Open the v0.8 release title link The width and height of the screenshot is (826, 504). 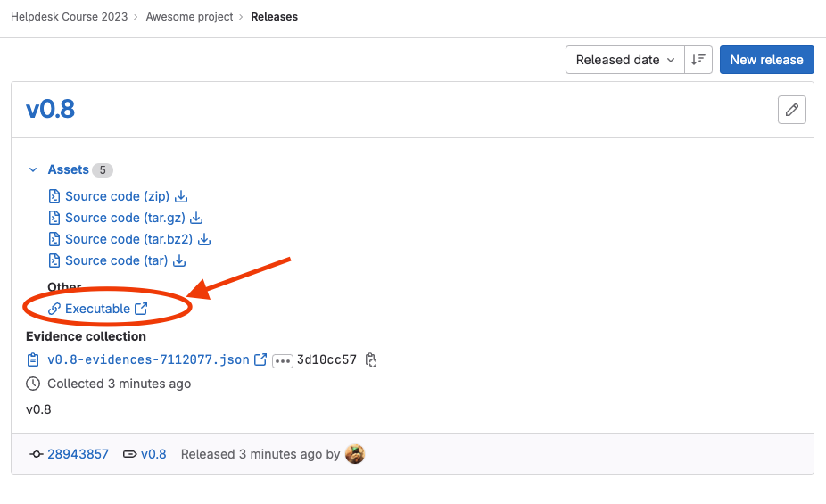[50, 110]
